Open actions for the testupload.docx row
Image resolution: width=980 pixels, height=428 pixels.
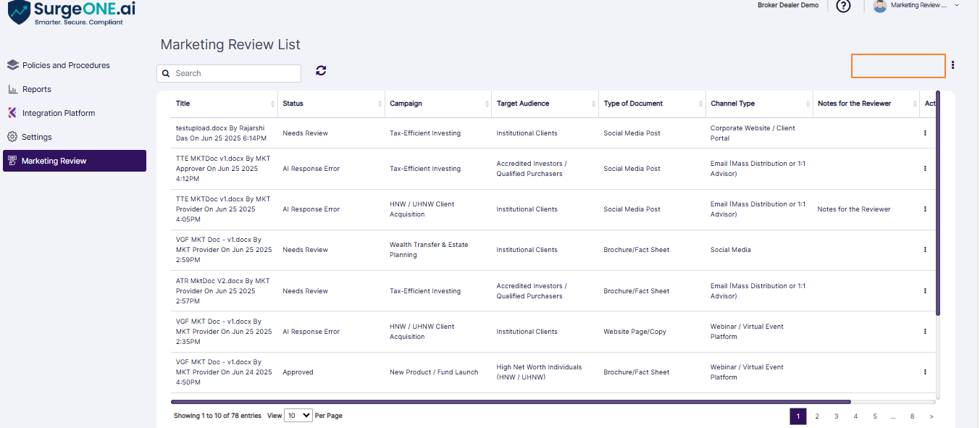(x=924, y=133)
